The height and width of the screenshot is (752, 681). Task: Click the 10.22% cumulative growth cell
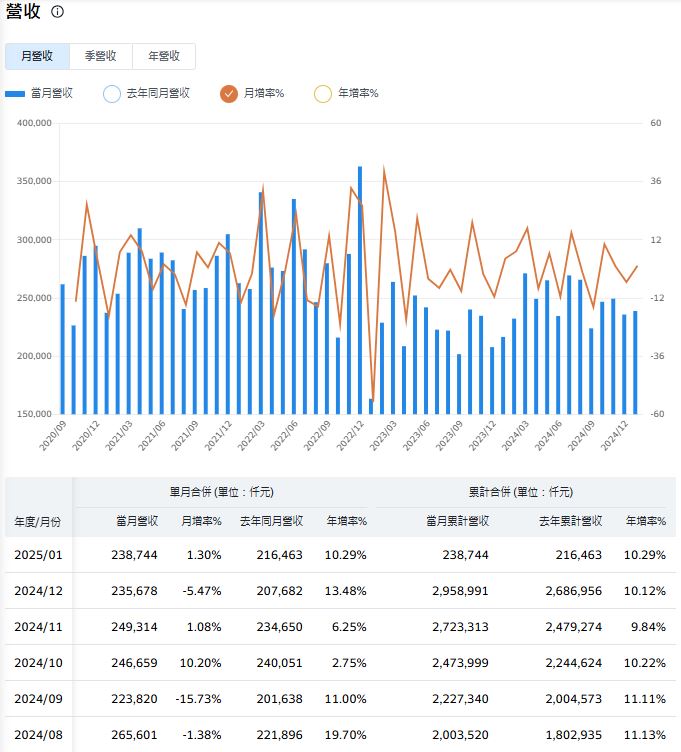[645, 663]
